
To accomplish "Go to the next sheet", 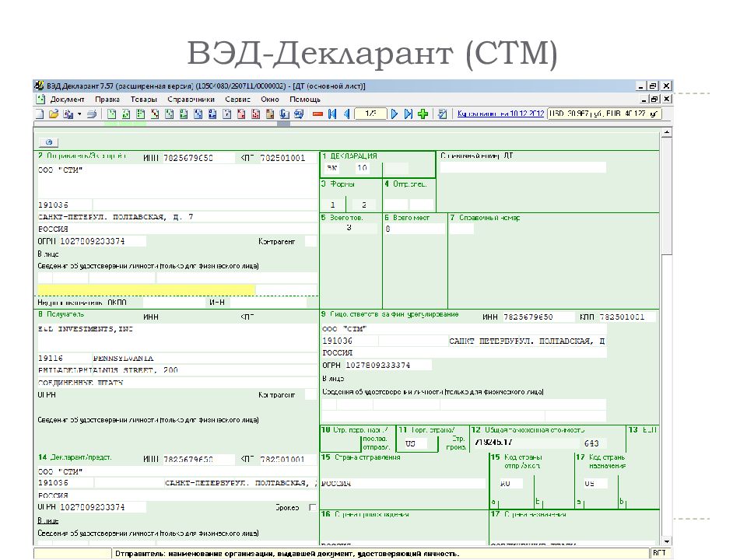I will click(395, 114).
